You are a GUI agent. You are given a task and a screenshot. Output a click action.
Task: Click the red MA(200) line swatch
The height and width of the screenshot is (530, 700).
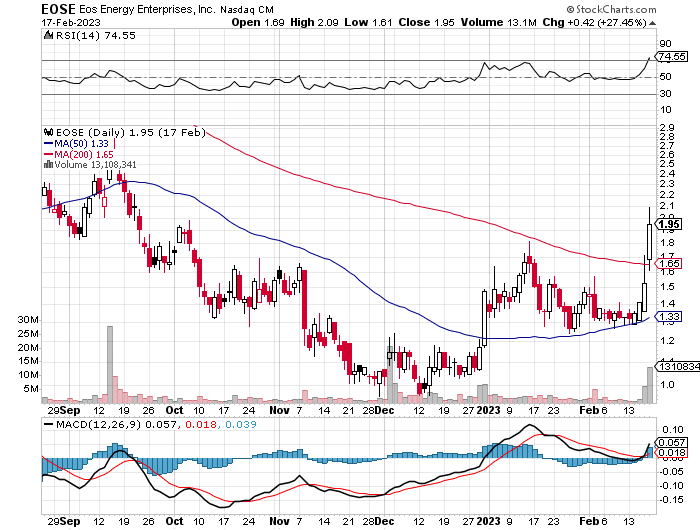coord(49,154)
